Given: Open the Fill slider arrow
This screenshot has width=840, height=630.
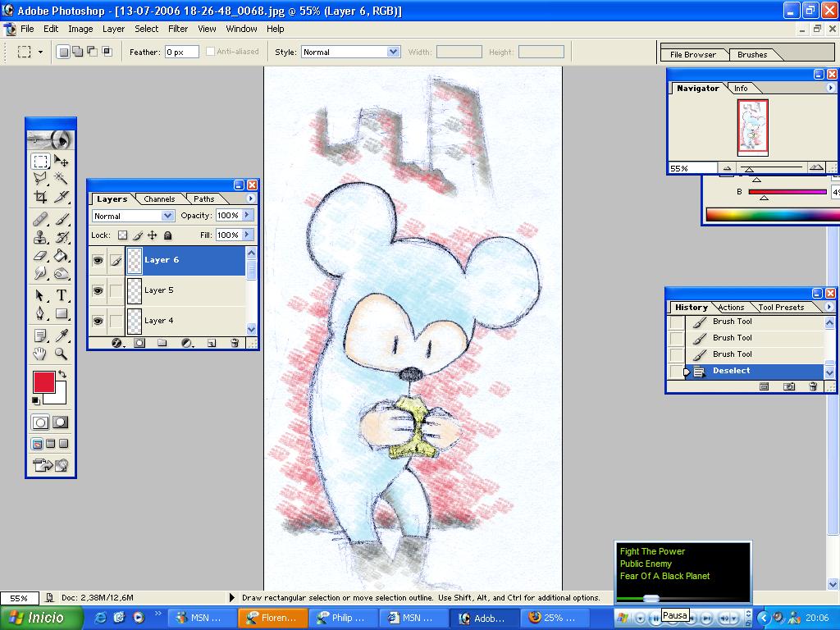Looking at the screenshot, I should pyautogui.click(x=247, y=235).
